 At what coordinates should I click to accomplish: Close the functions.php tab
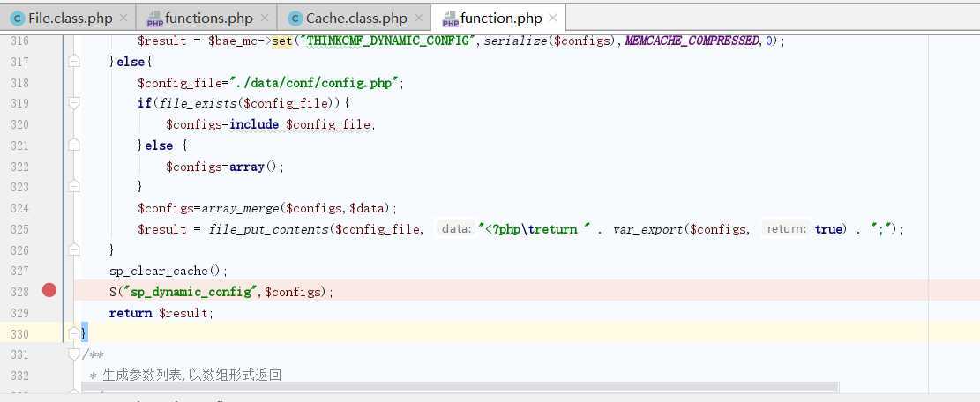[265, 19]
